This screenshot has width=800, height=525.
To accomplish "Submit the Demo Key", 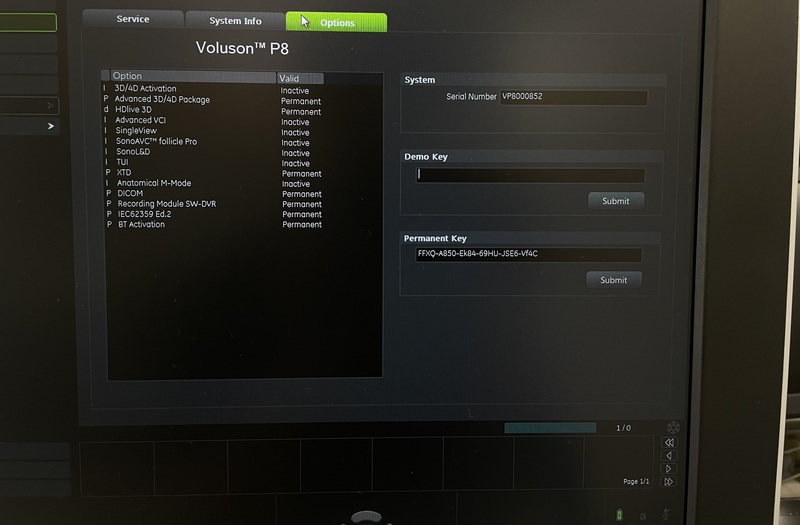I will coord(615,201).
